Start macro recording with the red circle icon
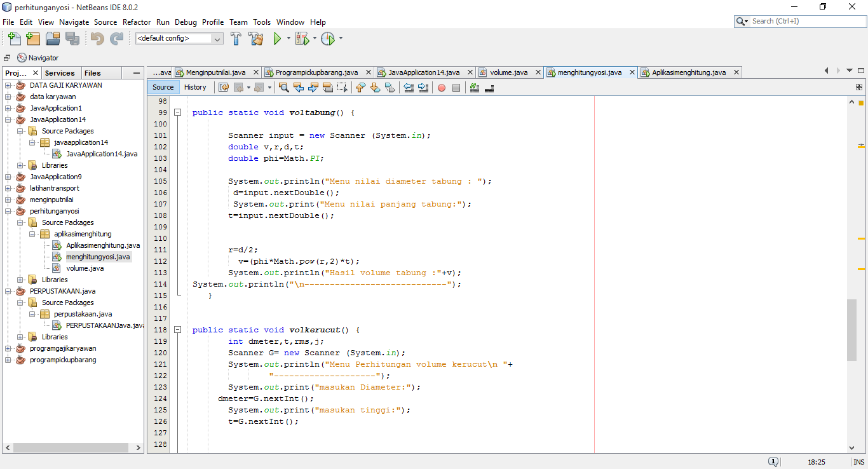Viewport: 868px width, 469px height. 441,87
